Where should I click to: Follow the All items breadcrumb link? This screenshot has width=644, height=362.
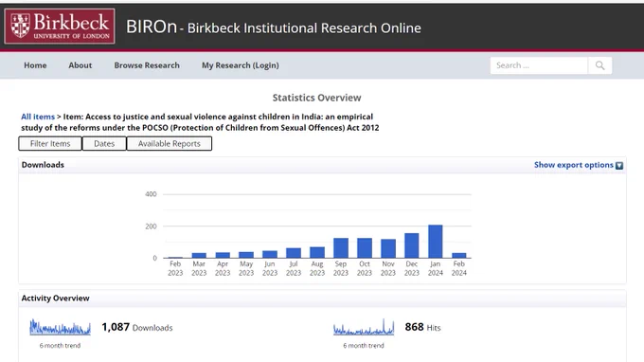click(x=38, y=117)
